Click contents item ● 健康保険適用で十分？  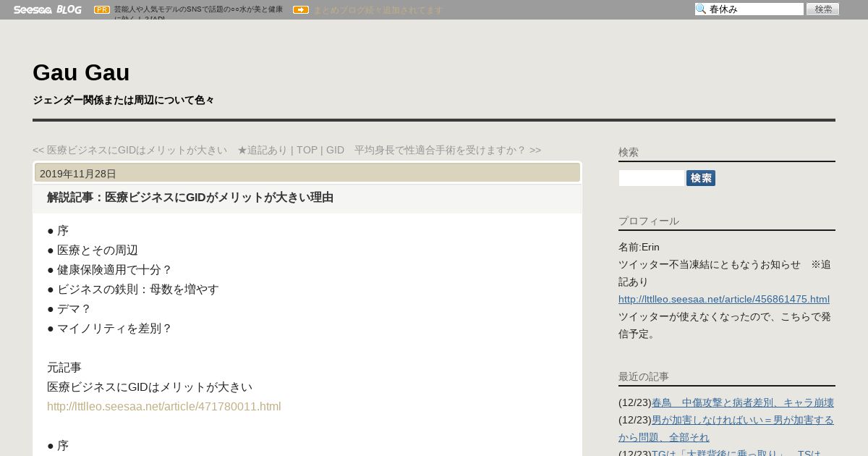[110, 269]
